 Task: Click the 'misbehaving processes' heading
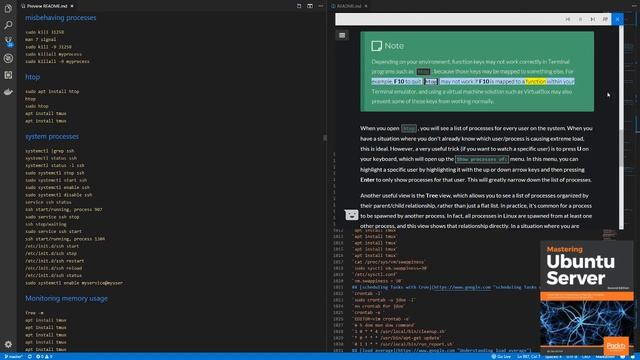coord(61,18)
